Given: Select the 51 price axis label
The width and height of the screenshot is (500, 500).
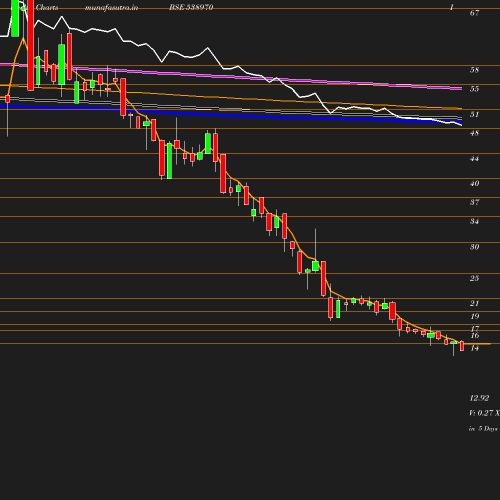Looking at the screenshot, I should pos(474,114).
